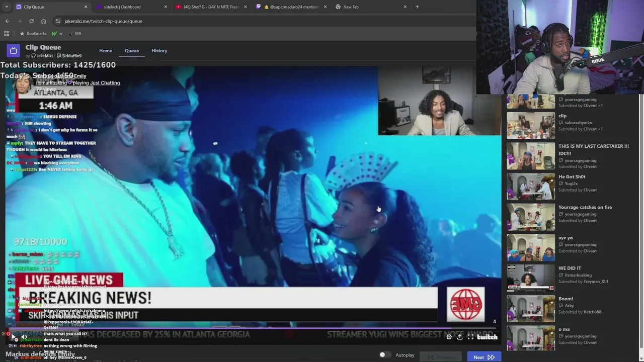Toggle the Autoplay switch
This screenshot has width=644, height=362.
coord(384,355)
